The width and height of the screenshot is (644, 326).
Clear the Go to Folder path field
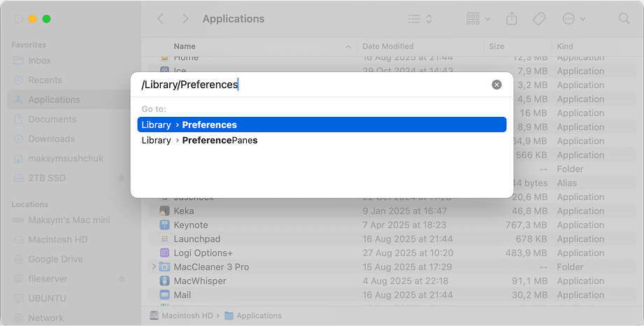[496, 85]
